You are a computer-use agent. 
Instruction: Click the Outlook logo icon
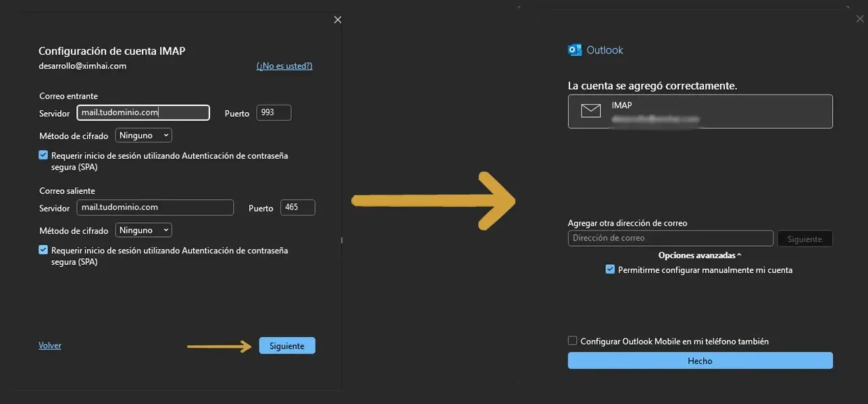click(575, 49)
